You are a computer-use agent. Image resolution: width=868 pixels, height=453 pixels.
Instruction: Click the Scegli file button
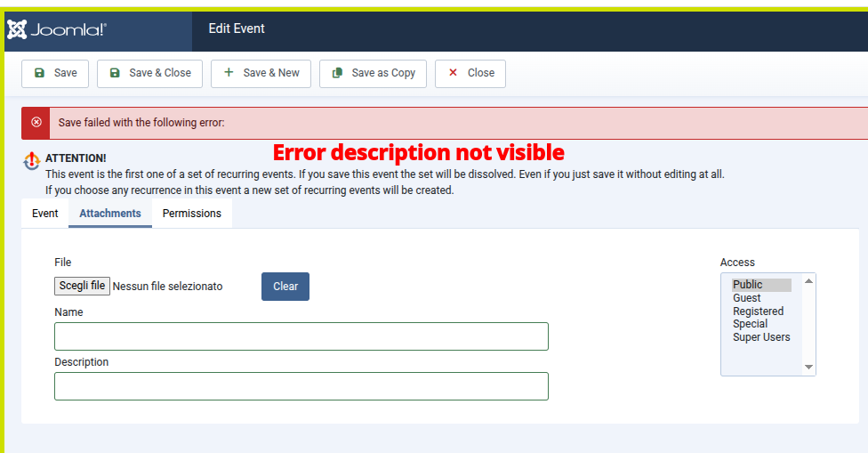[x=82, y=287]
